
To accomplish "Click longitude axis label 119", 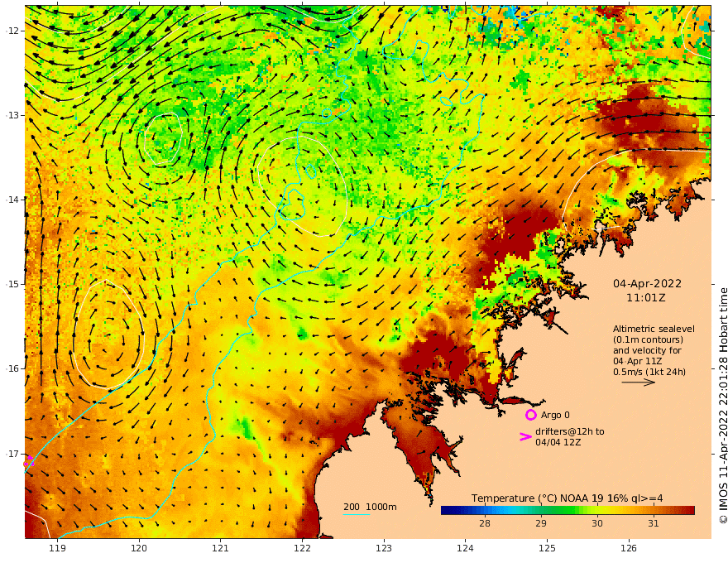I will (58, 548).
